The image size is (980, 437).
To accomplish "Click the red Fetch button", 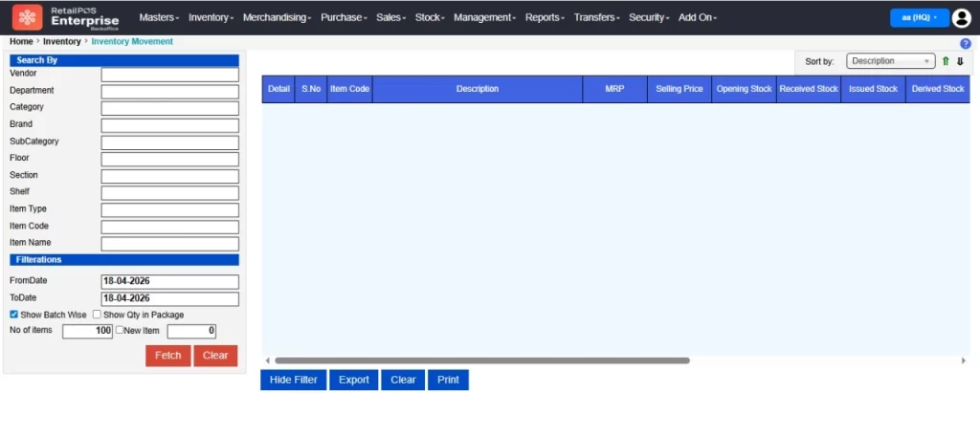I will pyautogui.click(x=168, y=356).
